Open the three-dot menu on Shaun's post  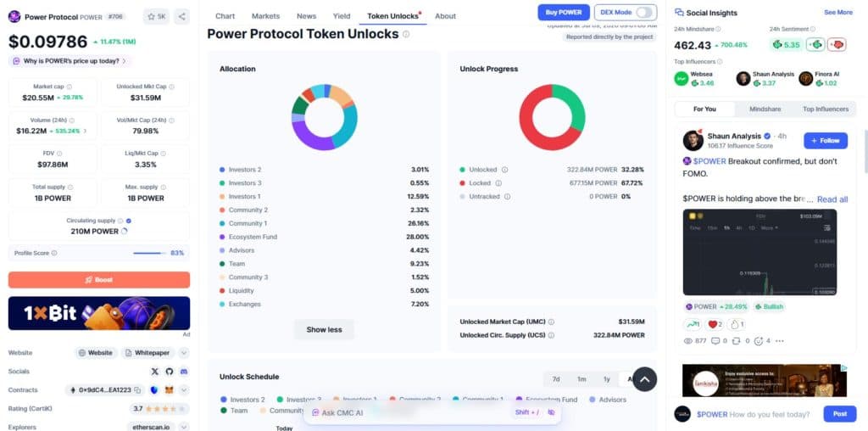point(780,341)
